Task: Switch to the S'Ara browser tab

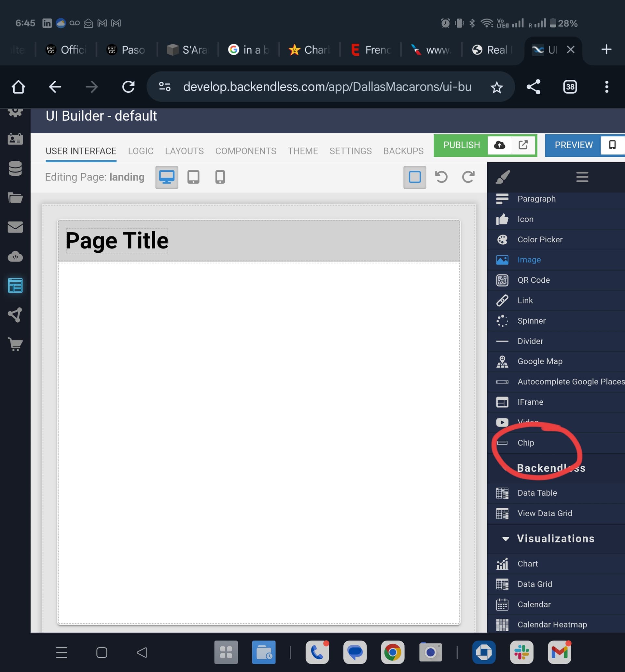Action: [x=188, y=50]
